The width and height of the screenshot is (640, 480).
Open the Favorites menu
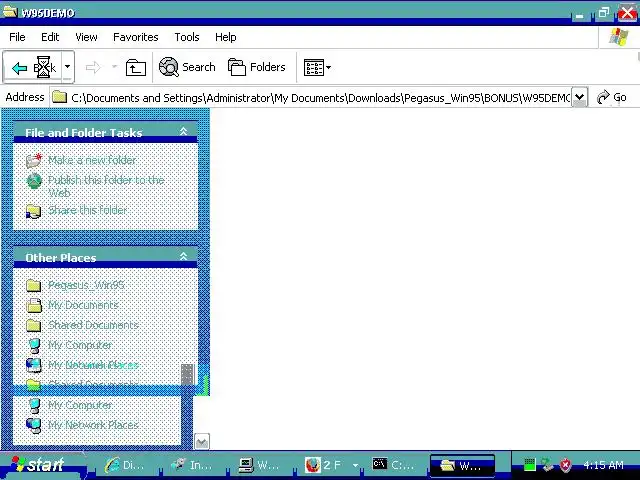coord(136,37)
